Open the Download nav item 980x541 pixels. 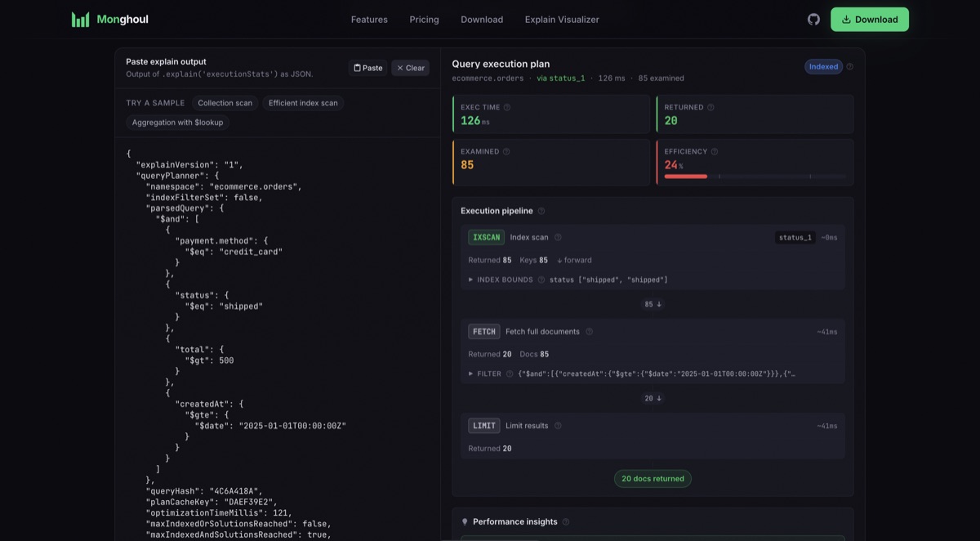[x=482, y=20]
